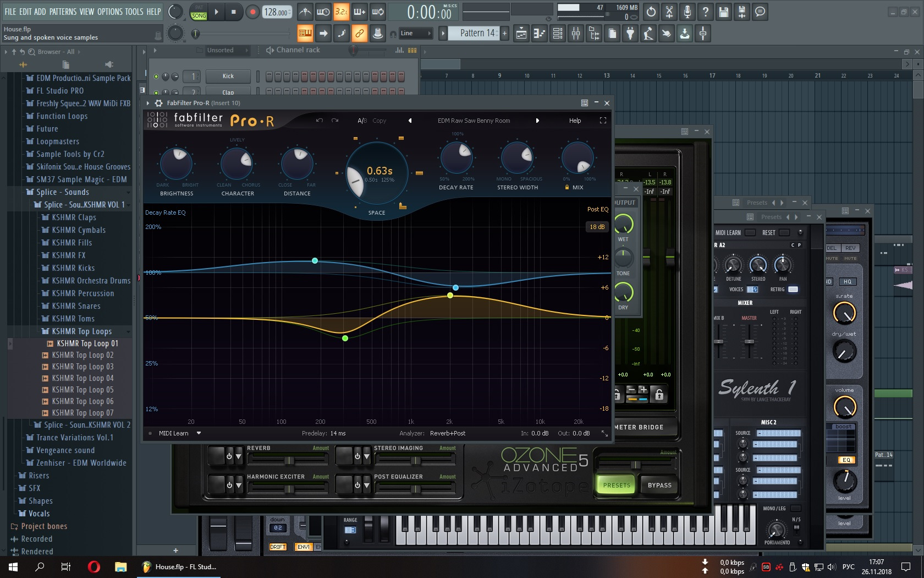Toggle the EQ button in the effect plugin
This screenshot has width=924, height=578.
click(846, 460)
